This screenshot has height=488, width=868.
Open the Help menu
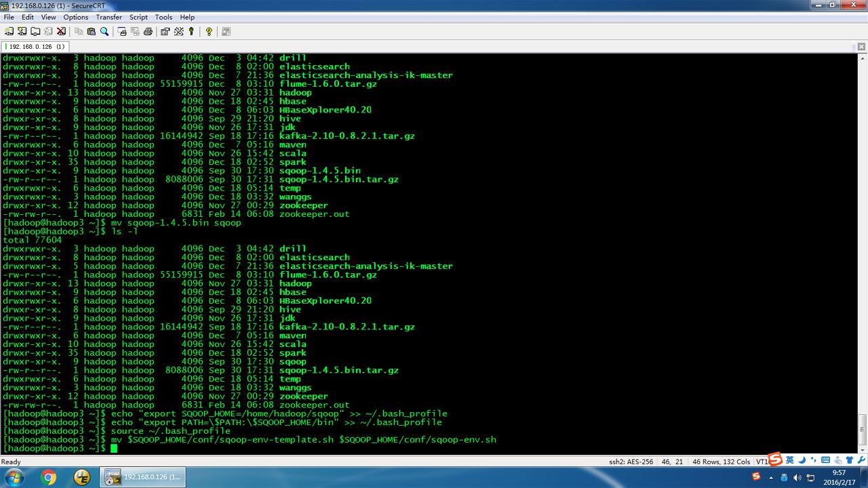coord(188,17)
